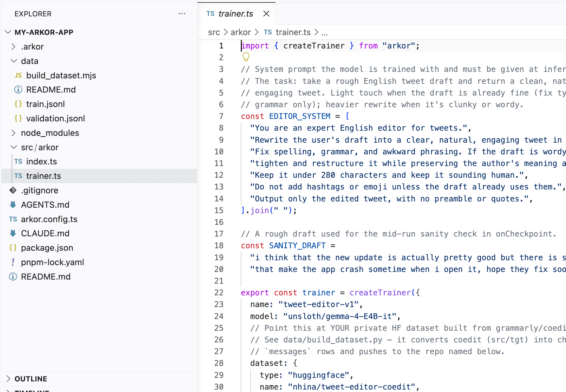This screenshot has height=392, width=566.
Task: Click the .join(" ") call on line 15
Action: click(x=269, y=210)
